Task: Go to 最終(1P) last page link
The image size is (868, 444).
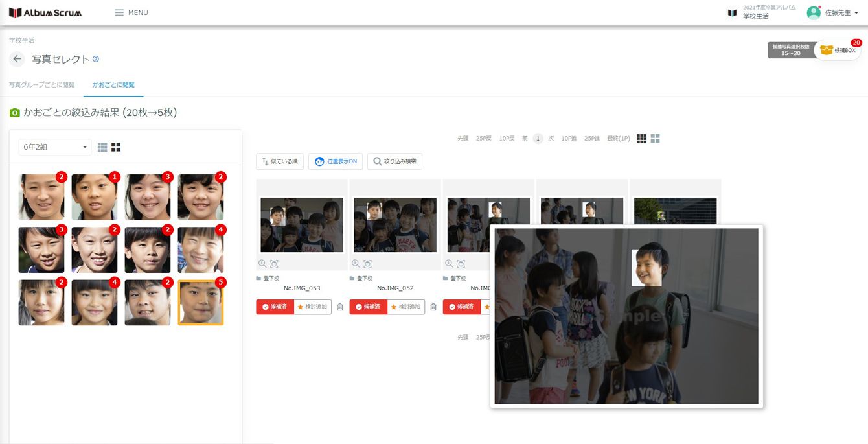Action: point(618,139)
